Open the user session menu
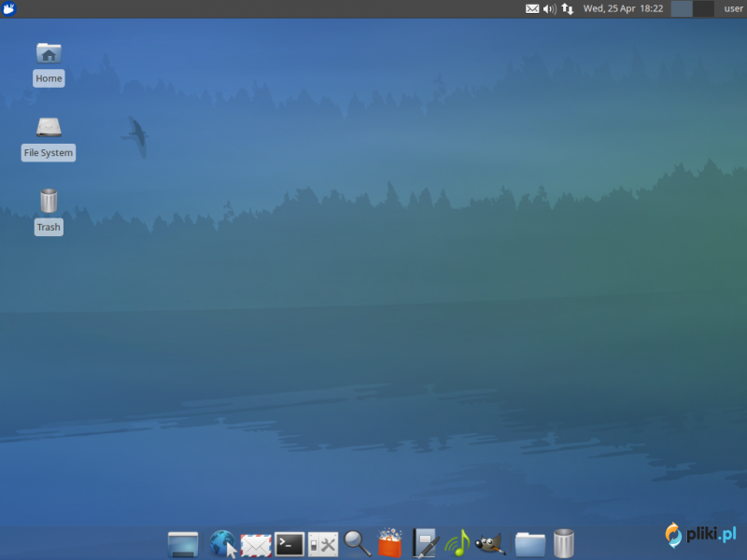The image size is (747, 560). point(733,8)
